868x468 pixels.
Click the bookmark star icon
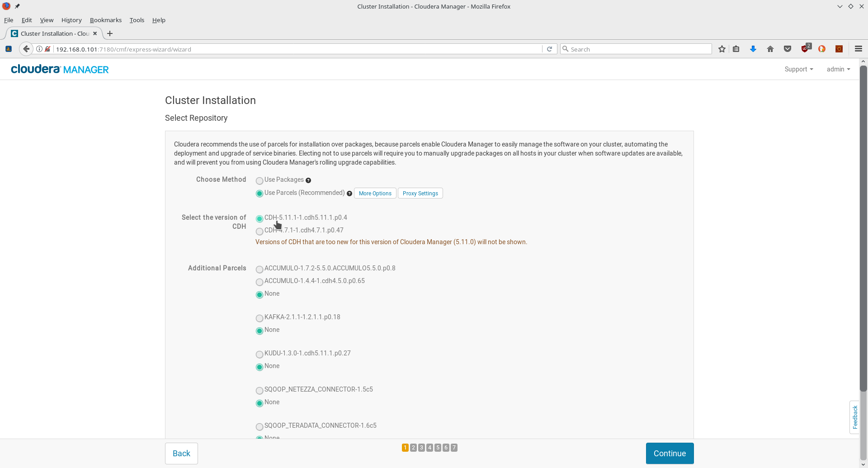(x=722, y=49)
